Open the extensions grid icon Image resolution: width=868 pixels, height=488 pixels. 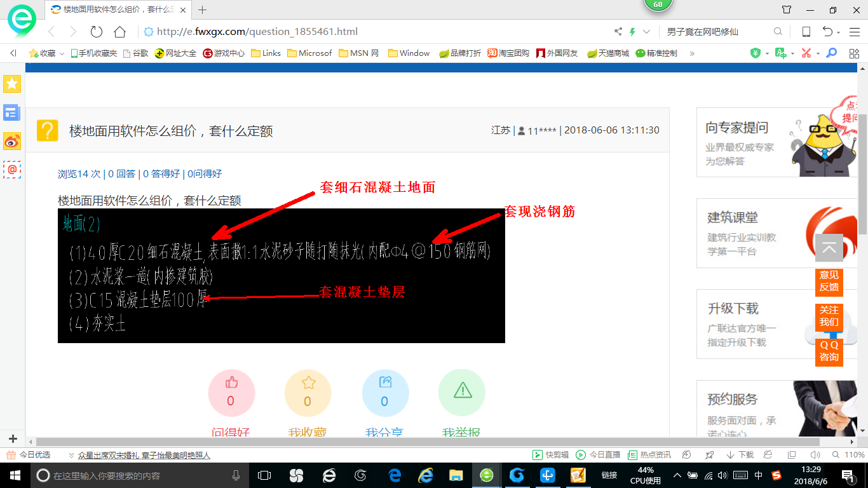(x=854, y=53)
